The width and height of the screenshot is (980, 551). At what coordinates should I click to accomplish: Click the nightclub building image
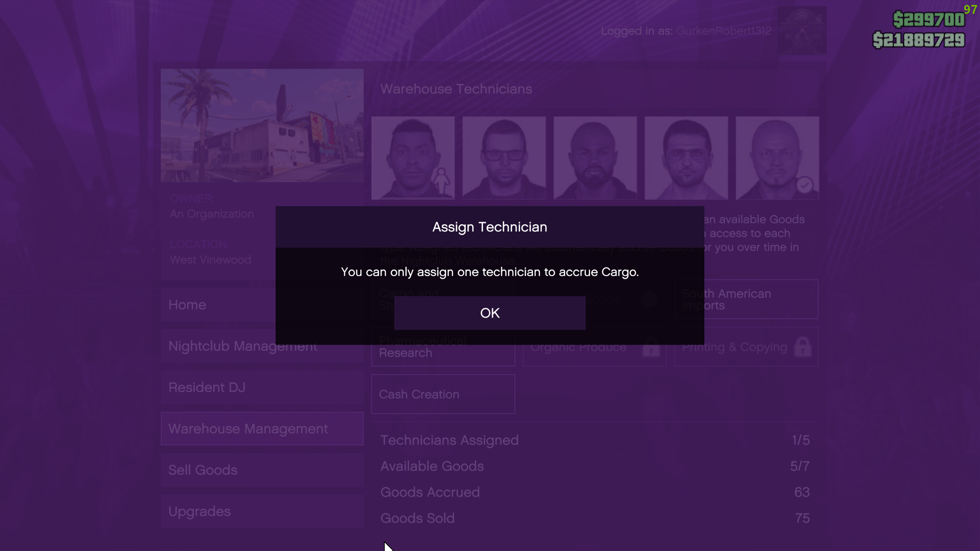262,126
